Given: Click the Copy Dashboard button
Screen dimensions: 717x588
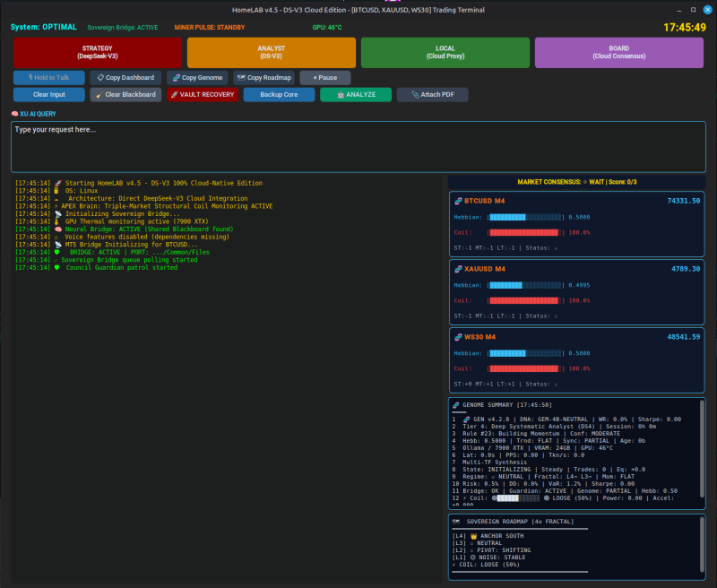Looking at the screenshot, I should [x=125, y=78].
